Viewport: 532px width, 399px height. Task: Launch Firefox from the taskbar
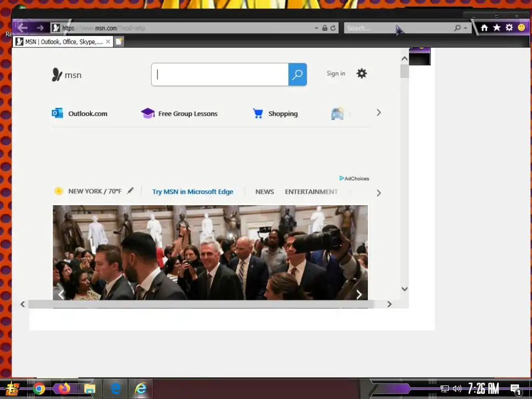[64, 388]
